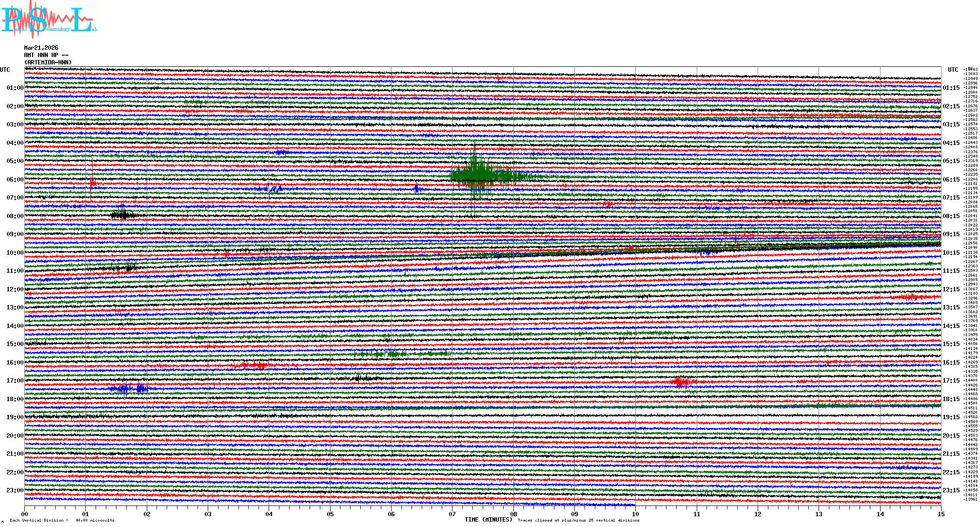The width and height of the screenshot is (980, 527).
Task: Click the 17:00 hour label on left
Action: pyautogui.click(x=15, y=381)
